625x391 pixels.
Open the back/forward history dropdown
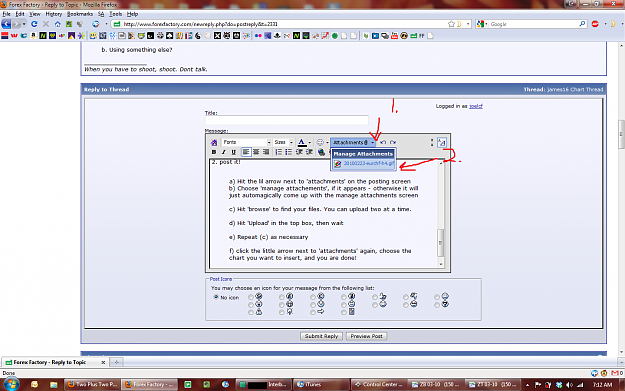[24, 24]
